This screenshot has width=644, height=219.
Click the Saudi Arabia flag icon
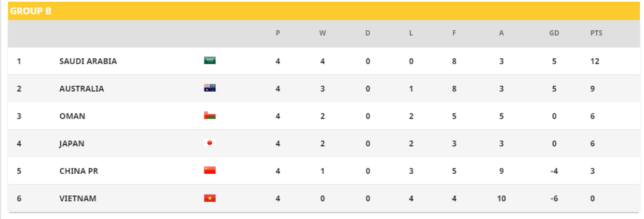click(x=210, y=61)
